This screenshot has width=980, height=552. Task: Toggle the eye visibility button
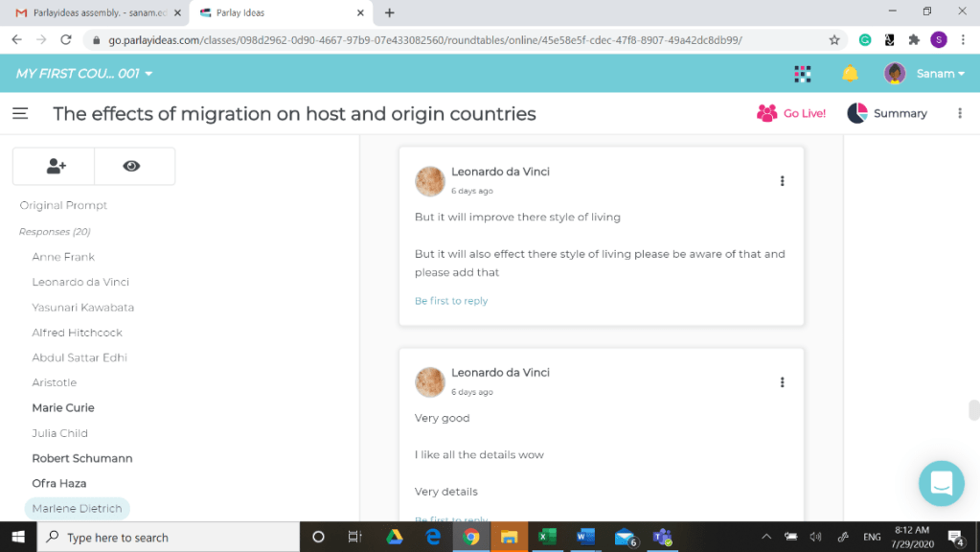[x=132, y=166]
